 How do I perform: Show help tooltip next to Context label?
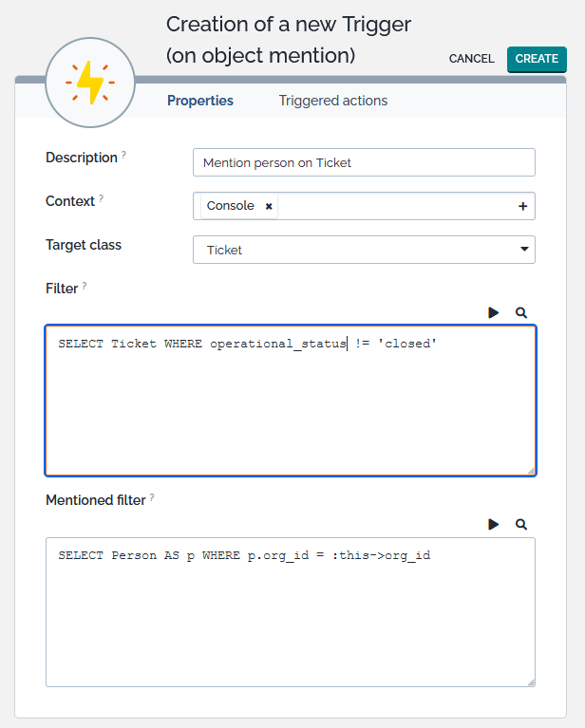click(102, 198)
